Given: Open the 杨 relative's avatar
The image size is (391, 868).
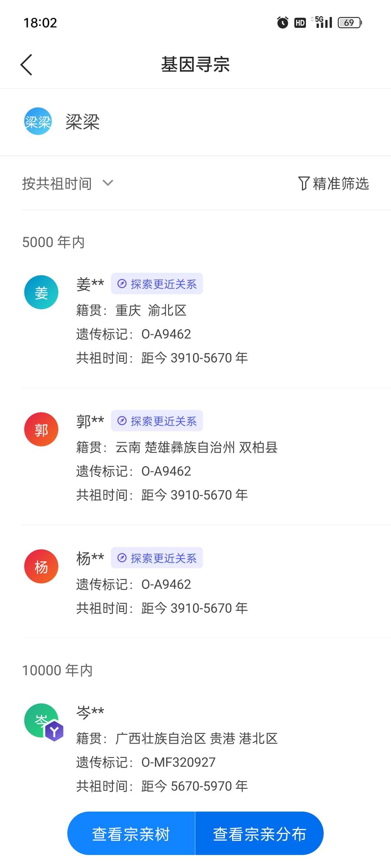Looking at the screenshot, I should click(x=41, y=567).
